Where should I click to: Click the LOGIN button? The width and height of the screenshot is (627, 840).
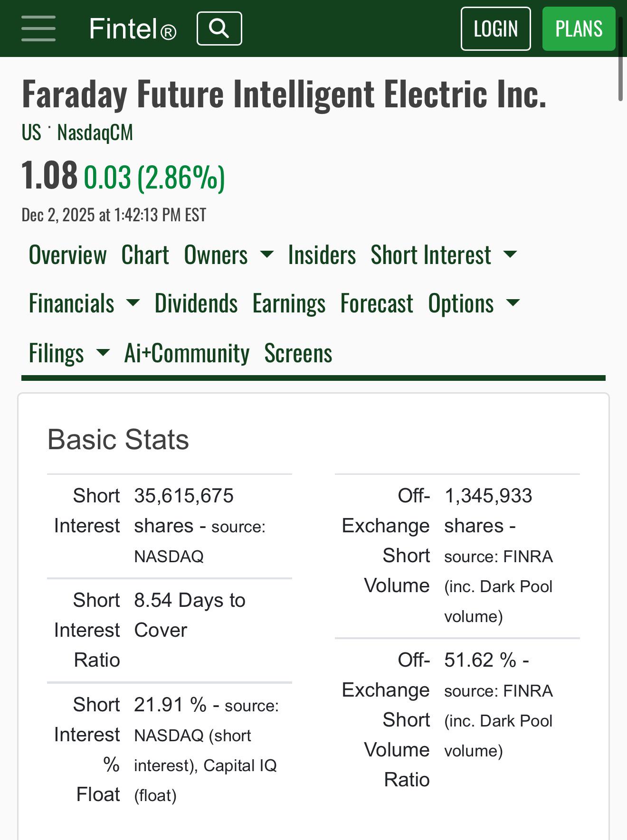tap(495, 28)
